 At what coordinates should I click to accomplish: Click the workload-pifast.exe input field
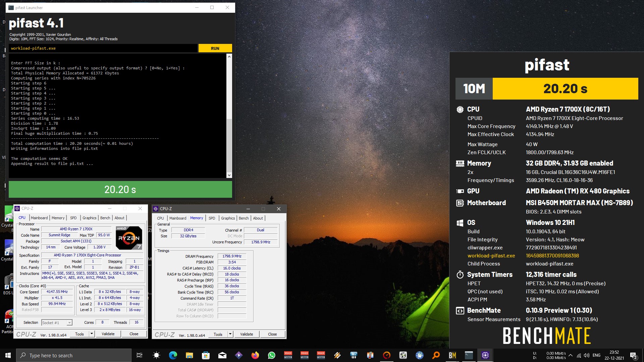tap(103, 48)
